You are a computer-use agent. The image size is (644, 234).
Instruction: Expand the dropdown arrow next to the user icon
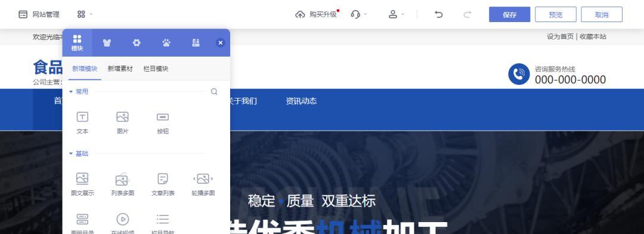(402, 14)
